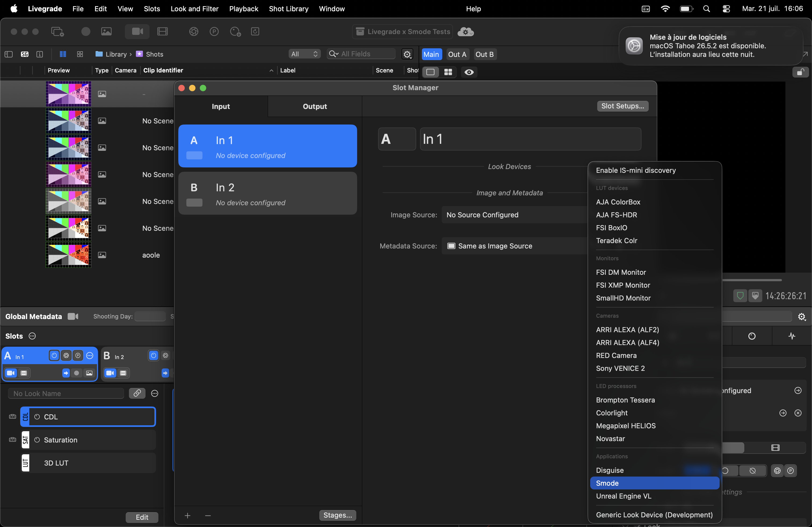The width and height of the screenshot is (812, 527).
Task: Open the All filter dropdown
Action: [x=305, y=54]
